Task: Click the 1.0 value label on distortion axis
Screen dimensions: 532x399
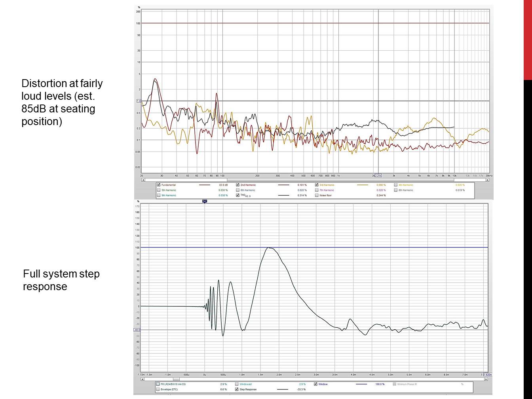Action: click(139, 101)
